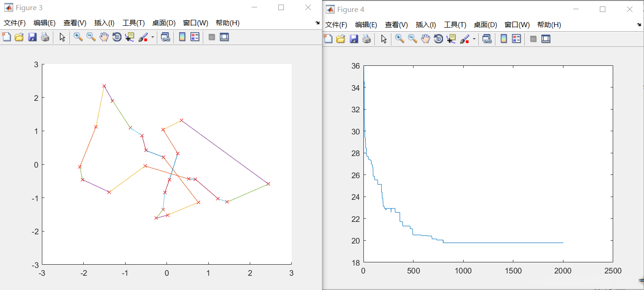644x290 pixels.
Task: Maximize the Figure 3 window
Action: click(281, 7)
